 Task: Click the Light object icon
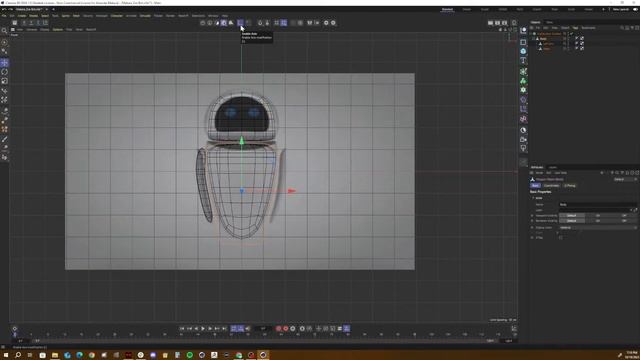523,149
